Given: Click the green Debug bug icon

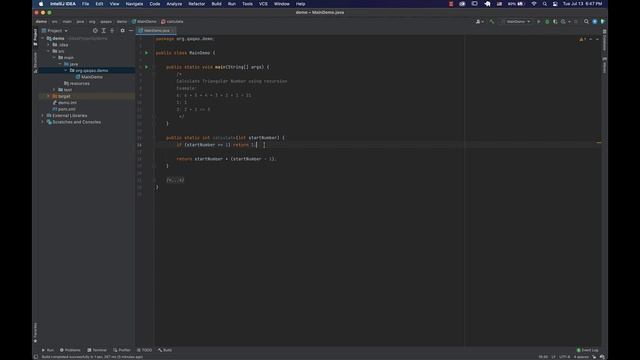Looking at the screenshot, I should tap(547, 22).
